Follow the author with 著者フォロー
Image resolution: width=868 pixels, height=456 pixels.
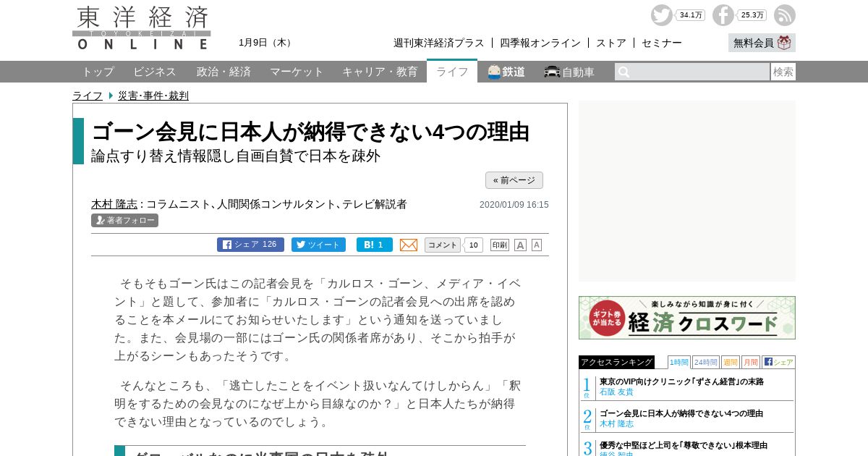click(x=124, y=220)
